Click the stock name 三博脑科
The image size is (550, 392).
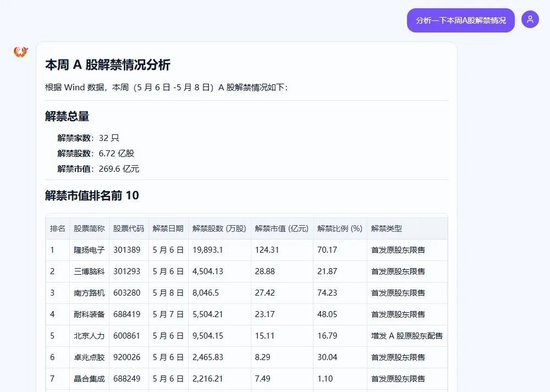click(89, 271)
